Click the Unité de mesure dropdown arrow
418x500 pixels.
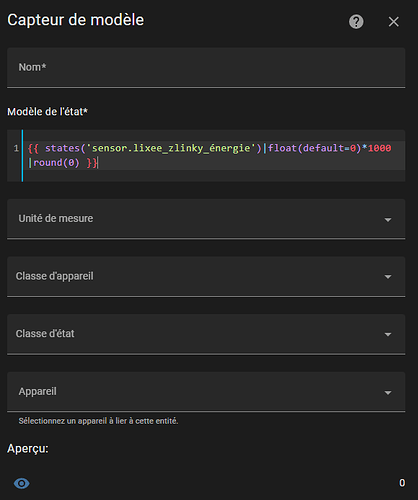coord(388,219)
